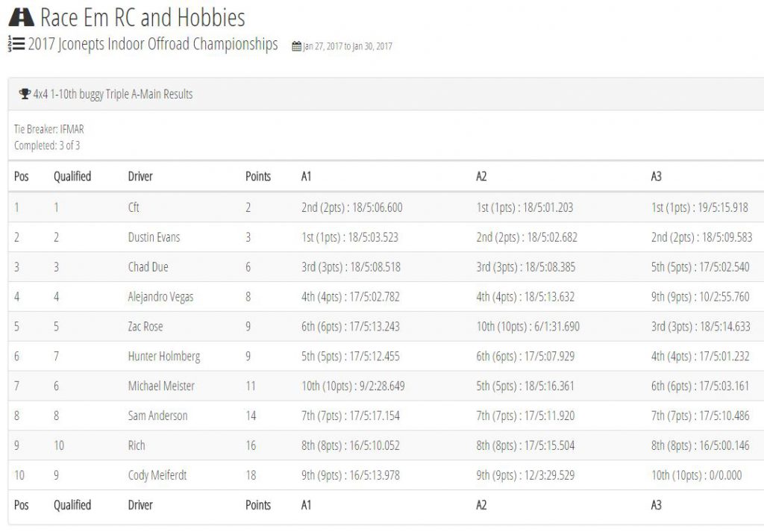Click the A3 column header in the top header row
Viewport: 764px width, 532px height.
657,176
